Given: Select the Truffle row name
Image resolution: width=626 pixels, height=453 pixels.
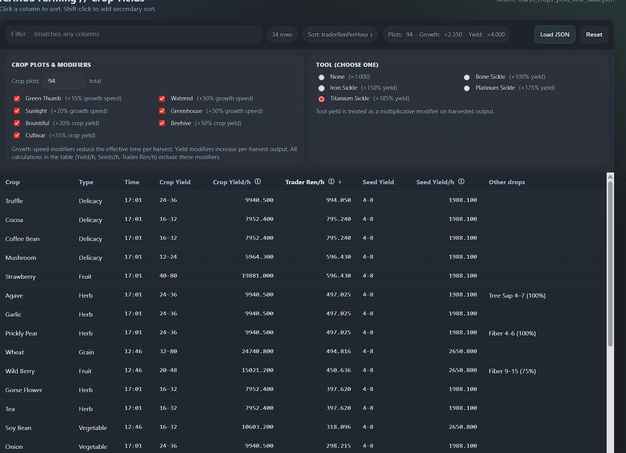Looking at the screenshot, I should pos(14,201).
